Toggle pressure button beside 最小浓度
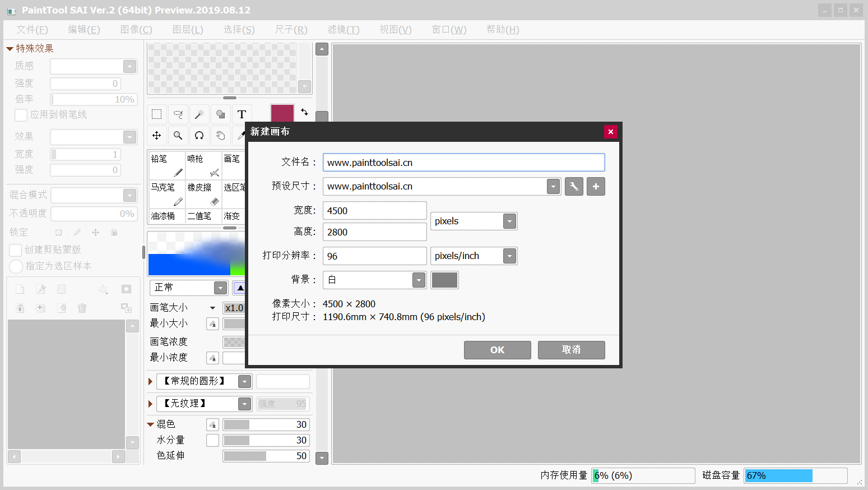868x490 pixels. (212, 358)
